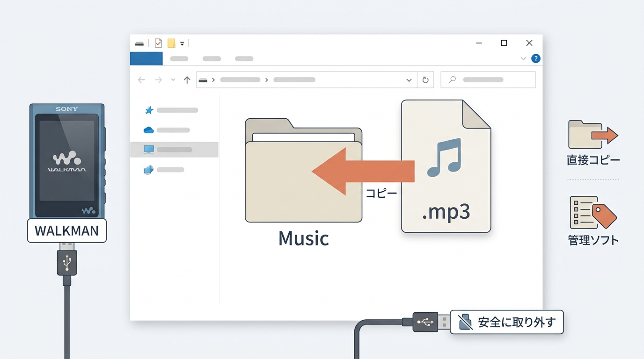Screen dimensions: 644x359
Task: Click the 管理ソフト label
Action: [593, 240]
